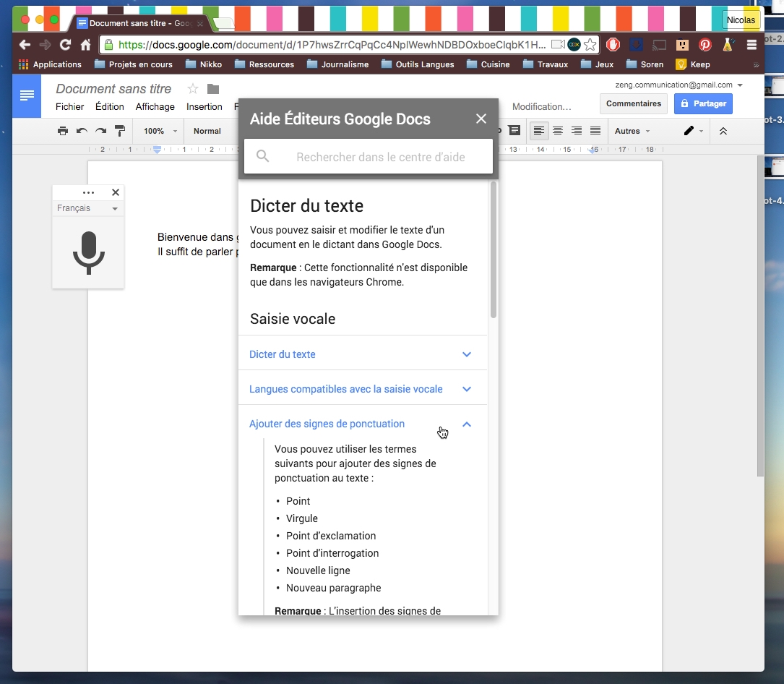
Task: Go to Chrome home page
Action: pos(85,45)
